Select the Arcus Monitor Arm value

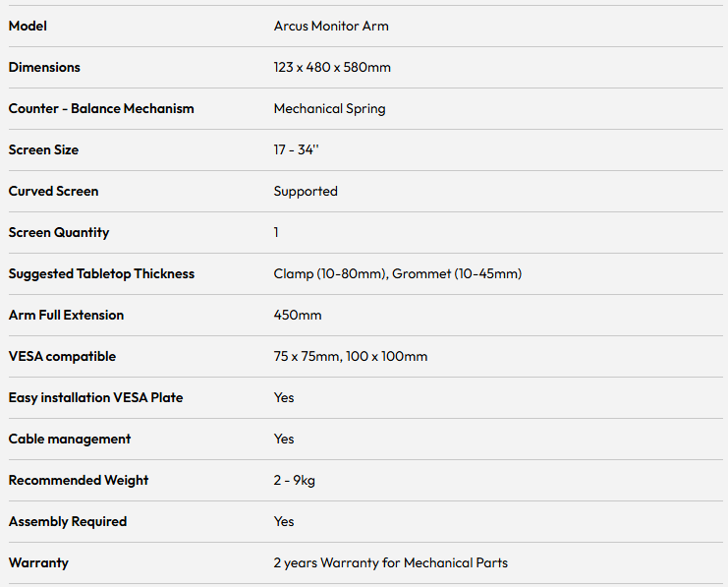(331, 26)
